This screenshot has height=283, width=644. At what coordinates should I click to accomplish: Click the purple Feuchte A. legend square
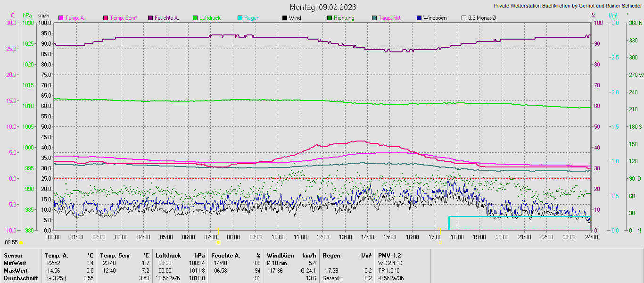pyautogui.click(x=150, y=18)
